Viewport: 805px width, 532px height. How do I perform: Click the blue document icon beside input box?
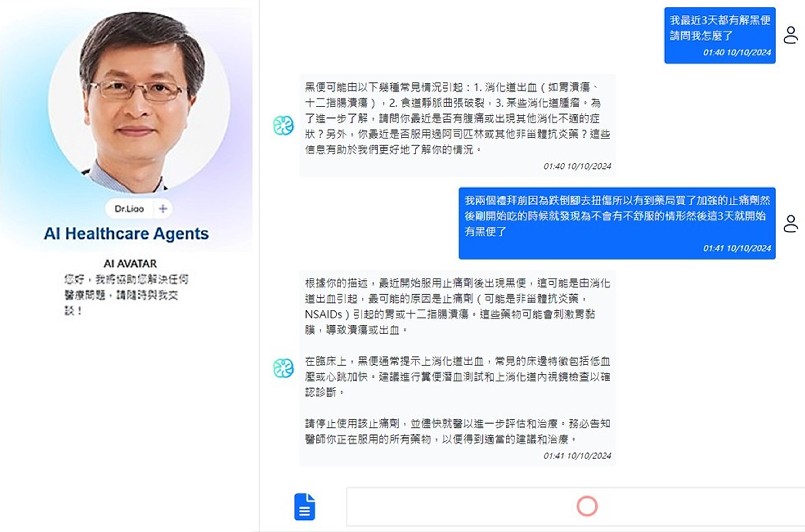coord(304,507)
